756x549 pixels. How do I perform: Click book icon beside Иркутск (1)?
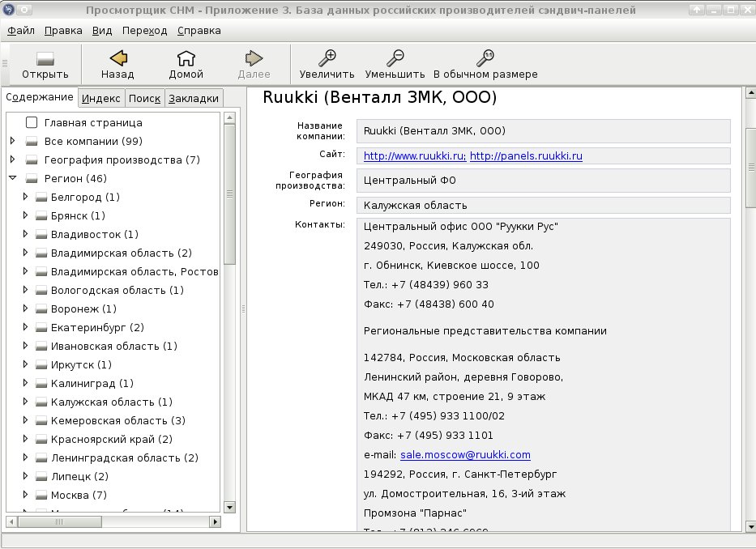pos(41,365)
